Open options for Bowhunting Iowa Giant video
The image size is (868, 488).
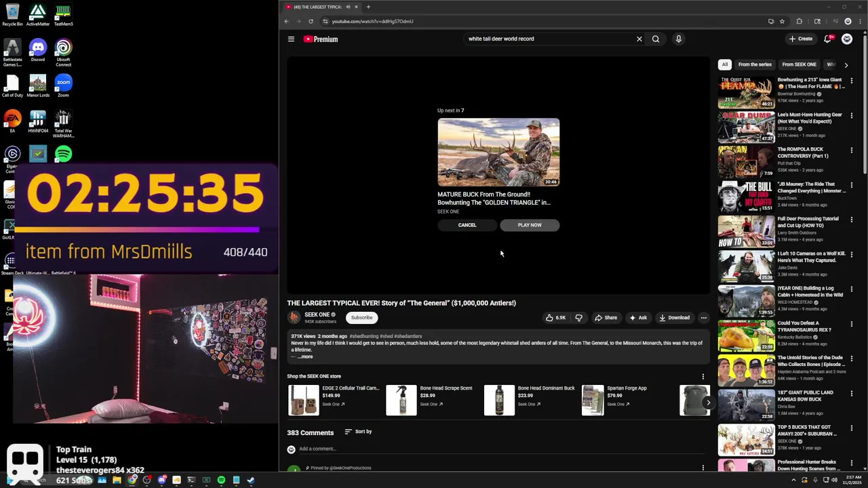pos(852,81)
